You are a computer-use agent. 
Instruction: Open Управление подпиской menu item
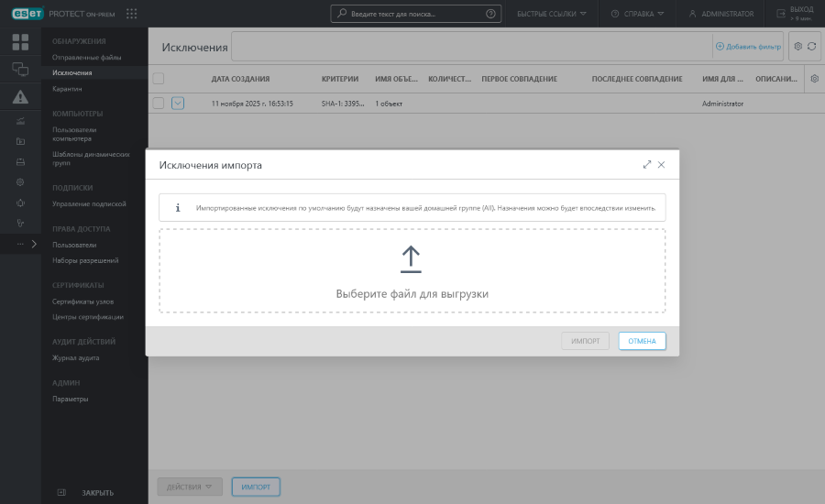point(89,203)
